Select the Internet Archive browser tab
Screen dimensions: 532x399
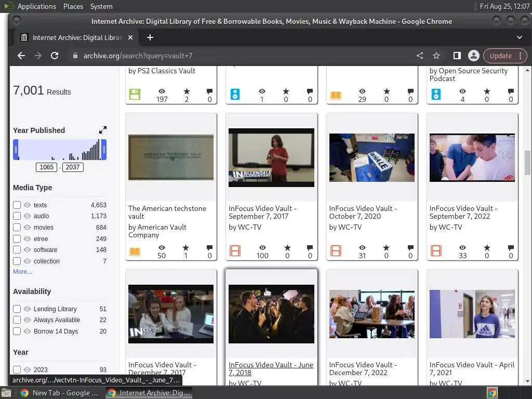pos(76,37)
